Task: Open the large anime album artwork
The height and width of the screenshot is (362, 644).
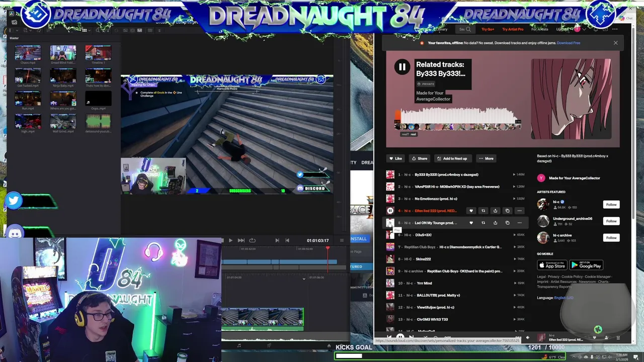Action: pyautogui.click(x=572, y=99)
